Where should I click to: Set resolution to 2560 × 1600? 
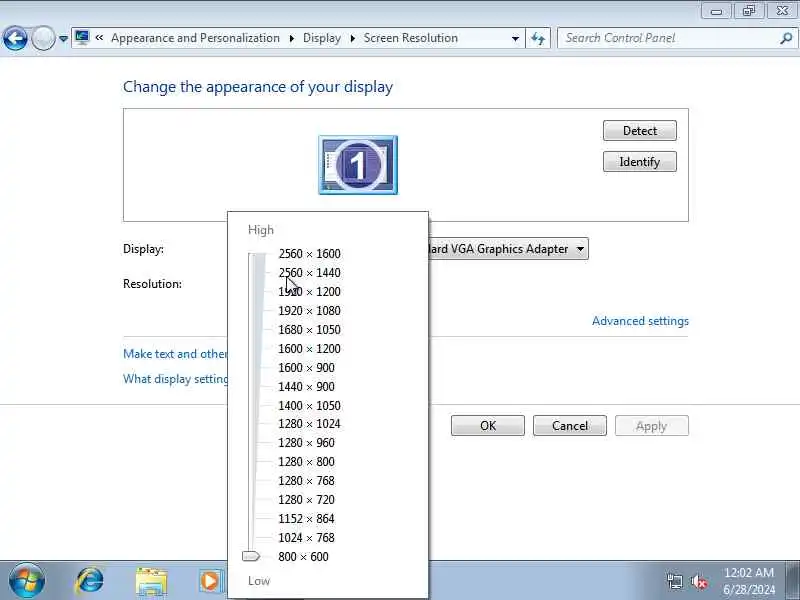(x=309, y=254)
